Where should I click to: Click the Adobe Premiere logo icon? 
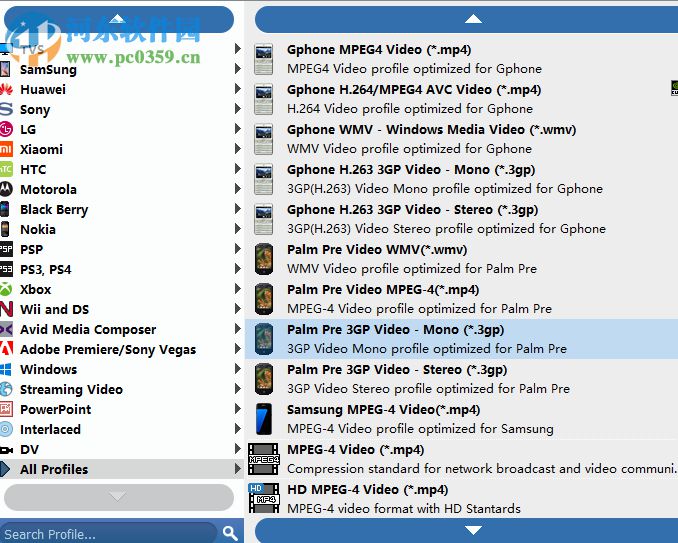click(x=6, y=349)
